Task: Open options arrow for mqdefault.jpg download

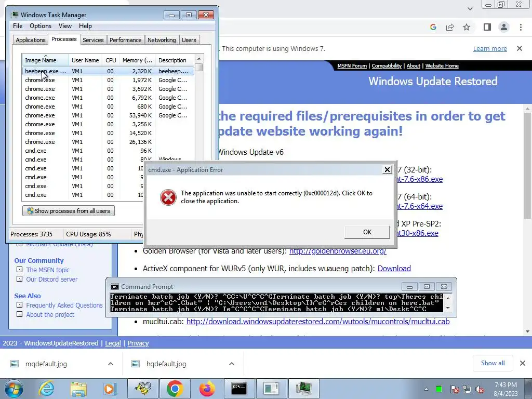Action: click(111, 364)
